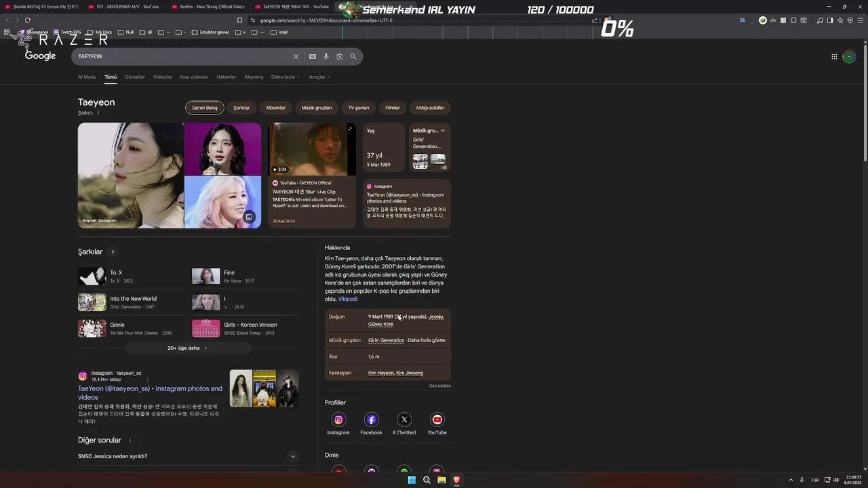Click the page vertical scrollbar

click(x=865, y=102)
